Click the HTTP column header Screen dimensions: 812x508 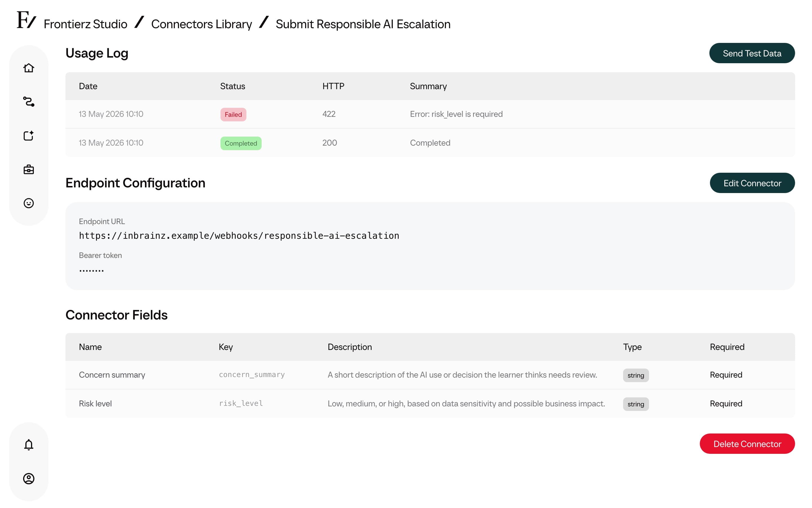point(333,86)
